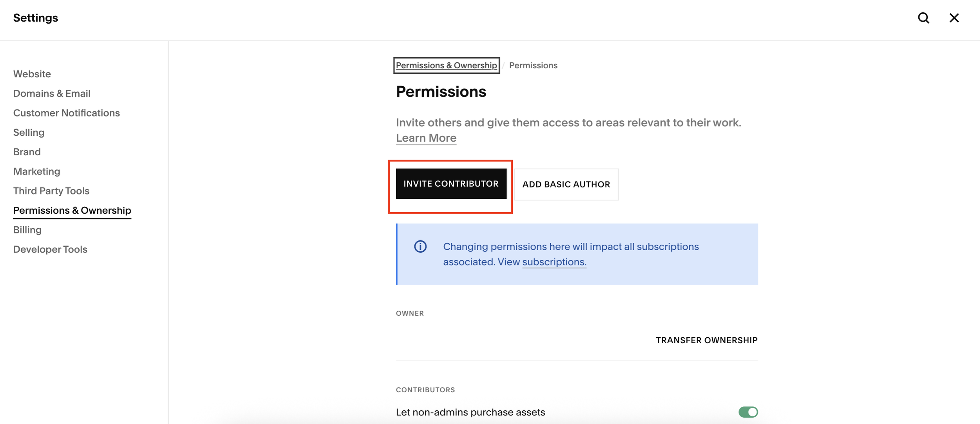The height and width of the screenshot is (424, 980).
Task: Open the search icon in Settings
Action: [x=924, y=18]
